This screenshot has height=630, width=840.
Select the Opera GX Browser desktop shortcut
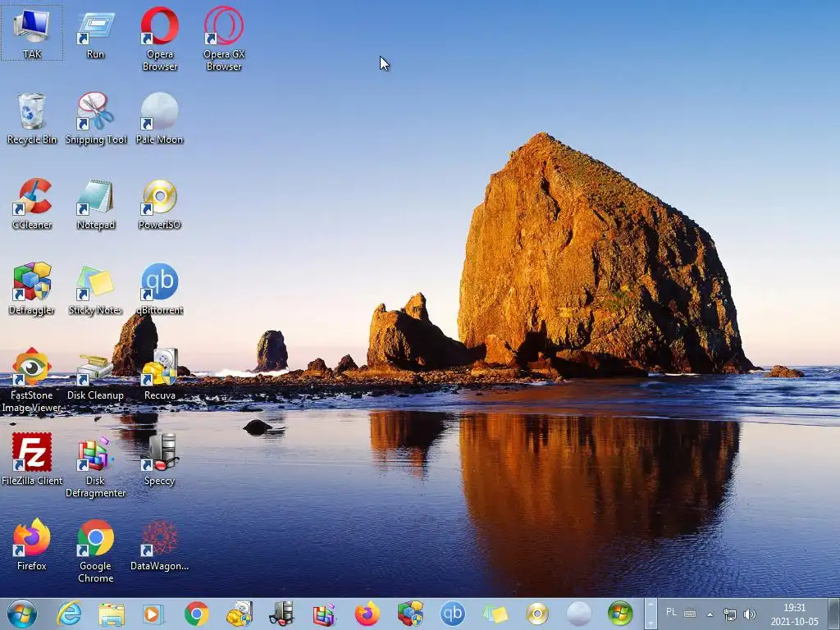click(x=224, y=39)
